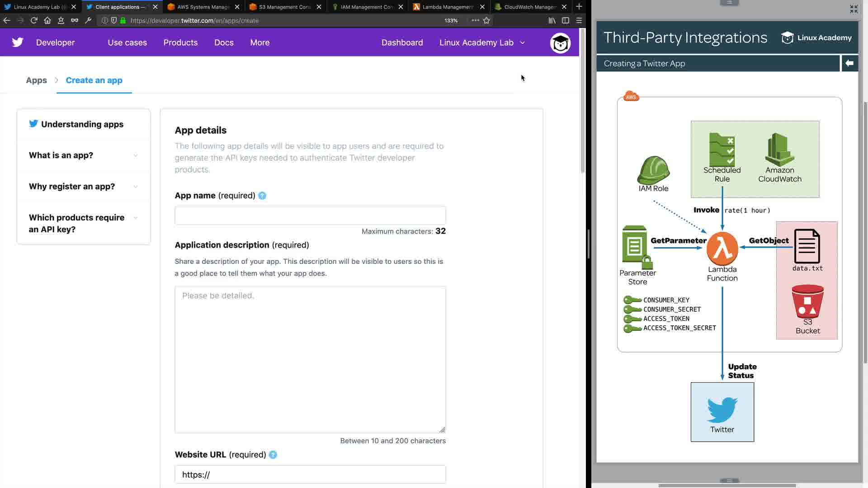The height and width of the screenshot is (488, 868).
Task: Click the Dashboard link
Action: pyautogui.click(x=402, y=42)
